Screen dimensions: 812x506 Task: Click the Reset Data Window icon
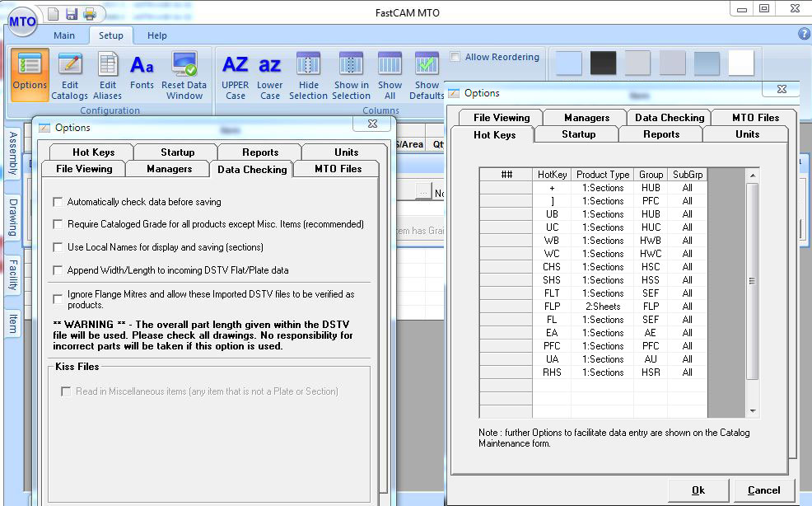[x=184, y=76]
